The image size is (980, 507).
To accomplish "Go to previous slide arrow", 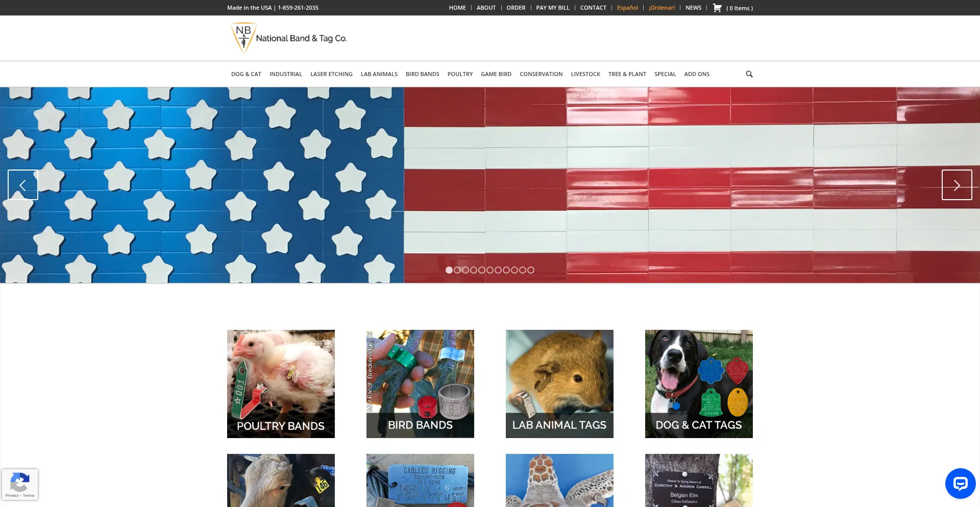I will tap(23, 185).
